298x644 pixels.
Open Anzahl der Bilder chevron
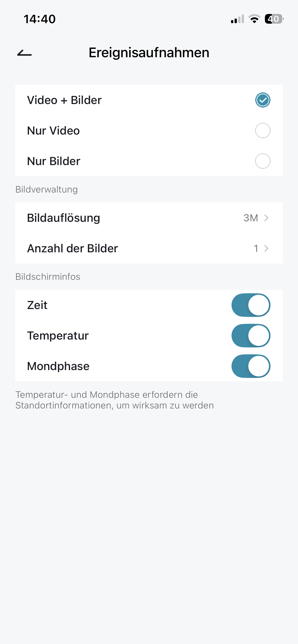click(266, 248)
